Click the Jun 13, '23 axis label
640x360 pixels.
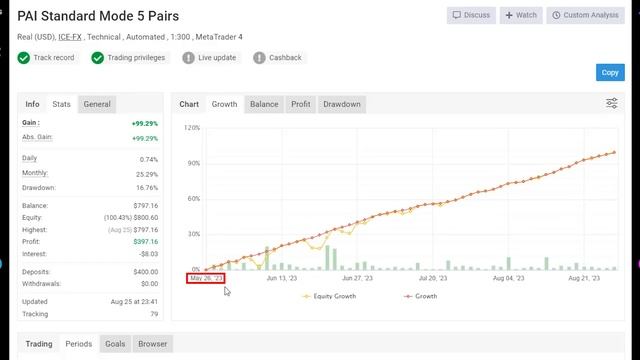click(x=282, y=278)
